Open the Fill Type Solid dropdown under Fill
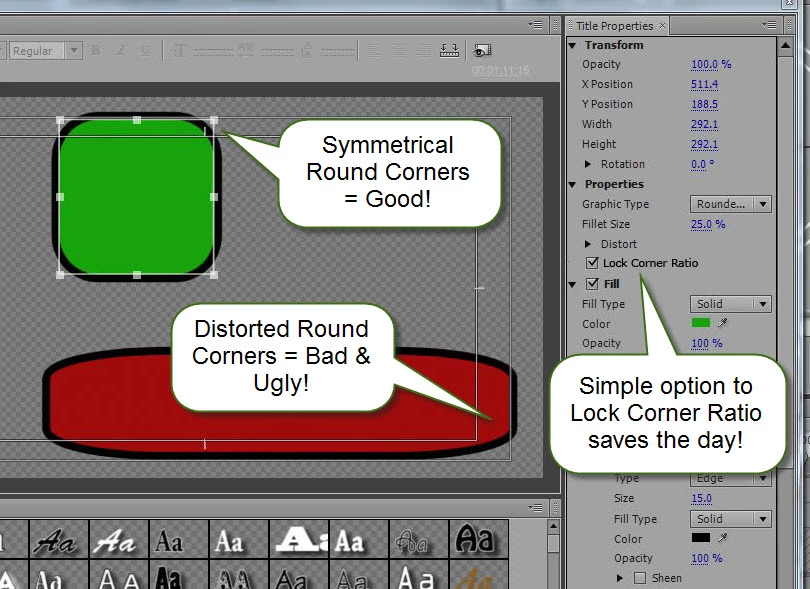 730,304
